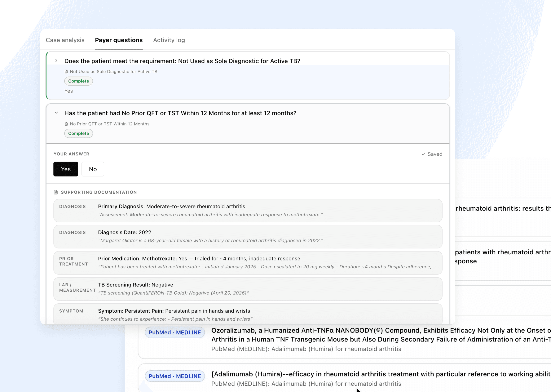The width and height of the screenshot is (551, 392).
Task: Click the Saved status text
Action: click(x=435, y=154)
